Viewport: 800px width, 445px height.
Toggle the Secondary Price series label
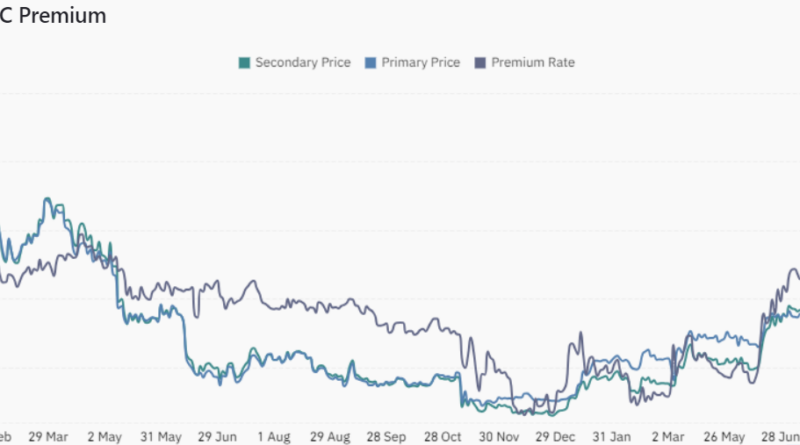302,63
